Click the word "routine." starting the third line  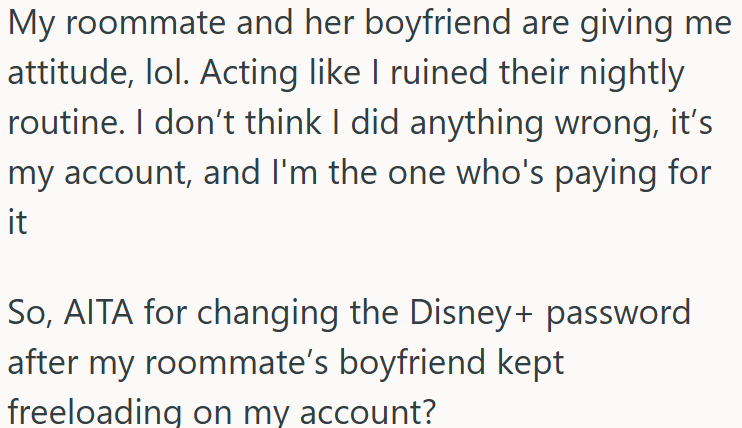pos(66,123)
